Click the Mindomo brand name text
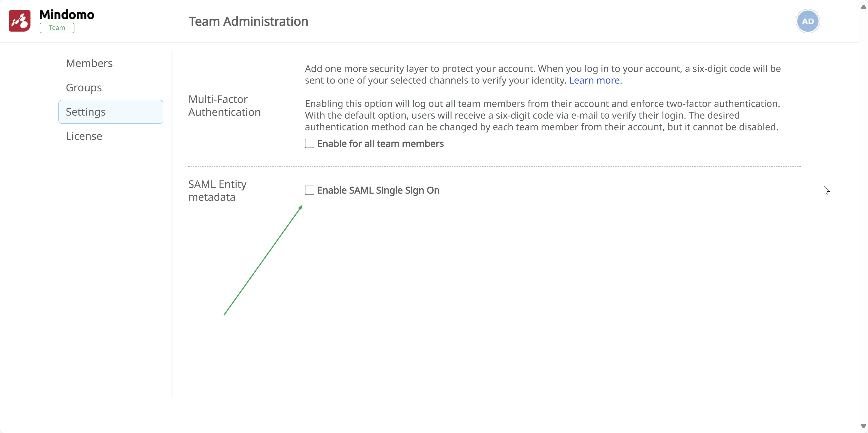The image size is (868, 433). [x=67, y=14]
